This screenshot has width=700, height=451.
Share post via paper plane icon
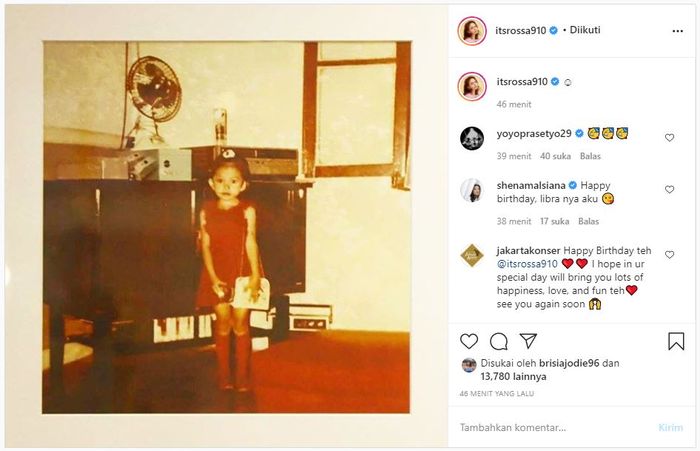tap(528, 341)
